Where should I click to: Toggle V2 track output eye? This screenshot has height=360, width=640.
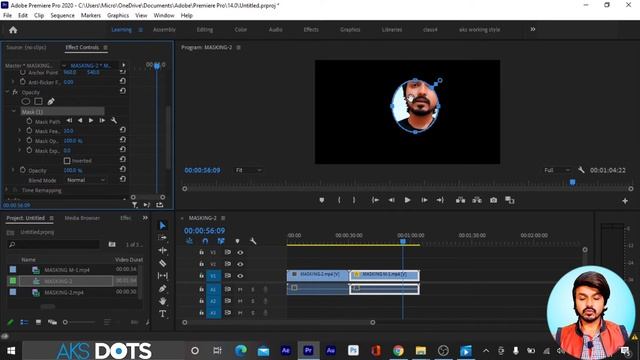pos(240,264)
